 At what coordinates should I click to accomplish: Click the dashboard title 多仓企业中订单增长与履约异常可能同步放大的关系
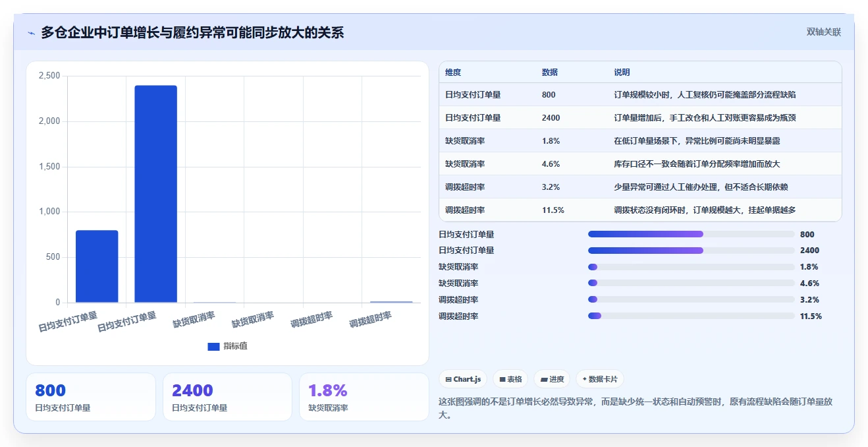[x=192, y=32]
